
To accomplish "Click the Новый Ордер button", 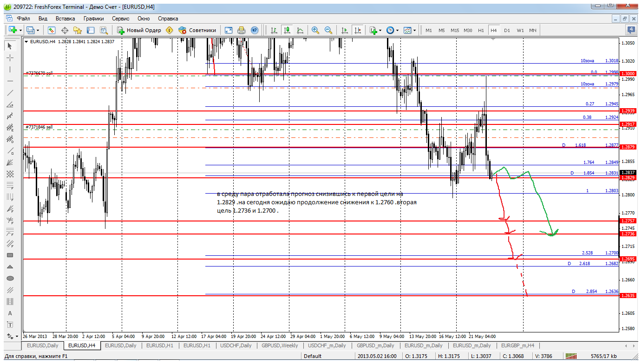I will [x=139, y=30].
